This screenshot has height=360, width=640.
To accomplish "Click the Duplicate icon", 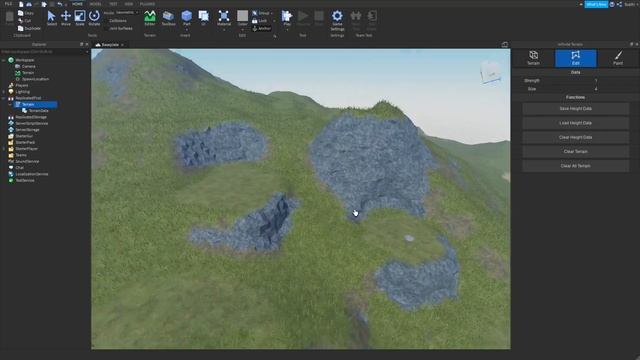I will pos(20,28).
